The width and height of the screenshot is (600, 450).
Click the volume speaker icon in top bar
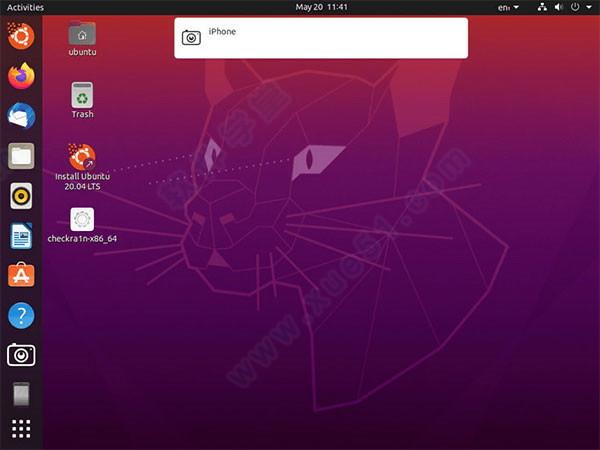click(559, 7)
